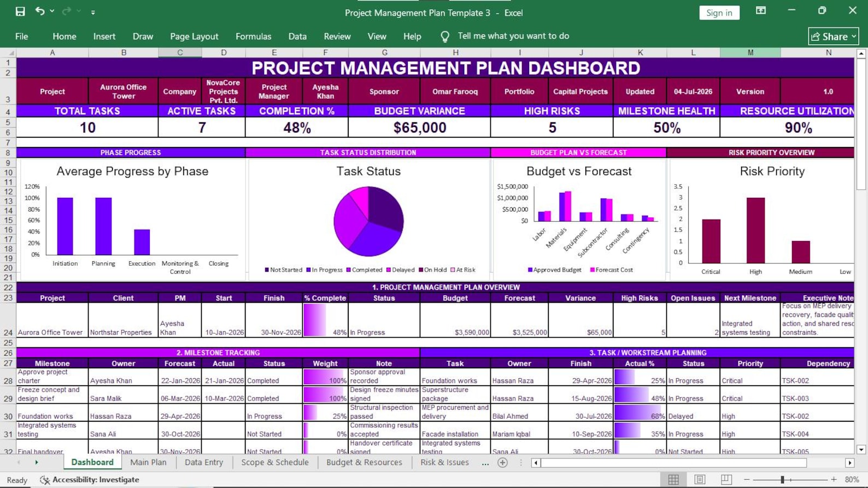868x488 pixels.
Task: Click next sheet navigation arrow
Action: click(x=37, y=462)
